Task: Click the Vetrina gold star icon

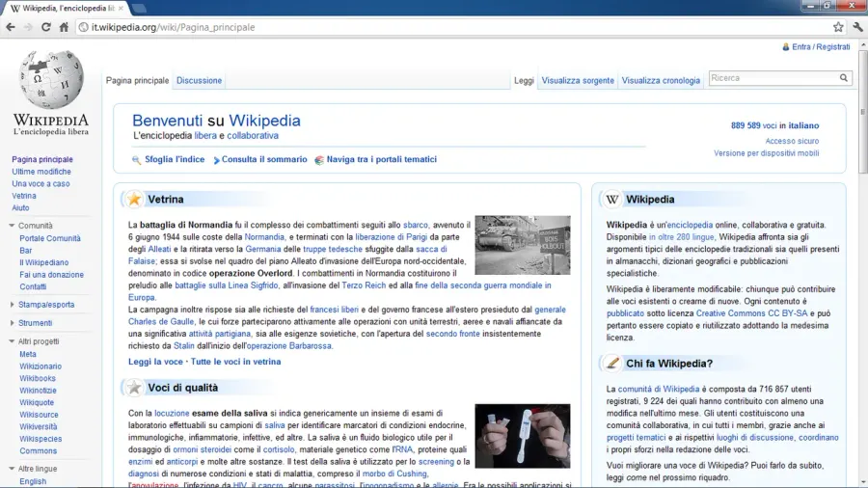Action: click(x=134, y=199)
